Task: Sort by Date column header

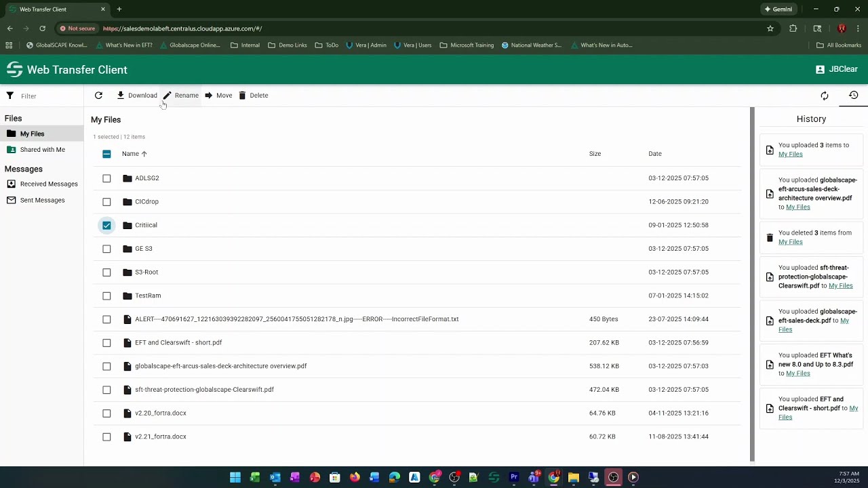Action: coord(654,154)
